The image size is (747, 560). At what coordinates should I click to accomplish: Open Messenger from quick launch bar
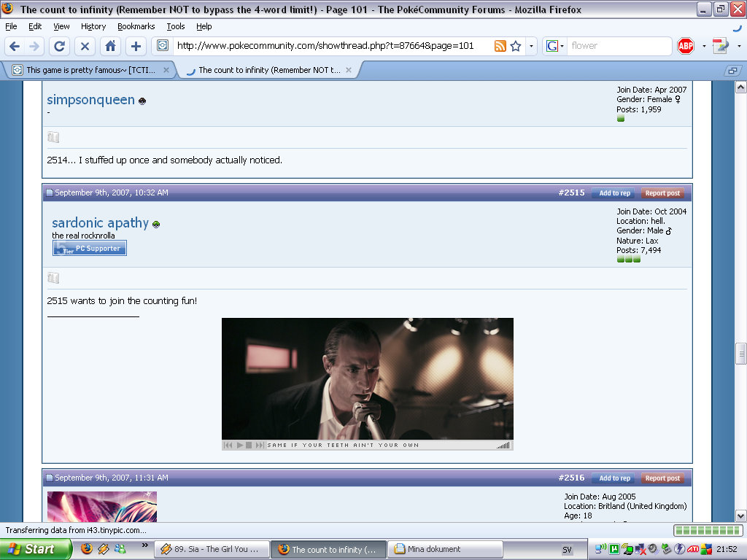(120, 549)
